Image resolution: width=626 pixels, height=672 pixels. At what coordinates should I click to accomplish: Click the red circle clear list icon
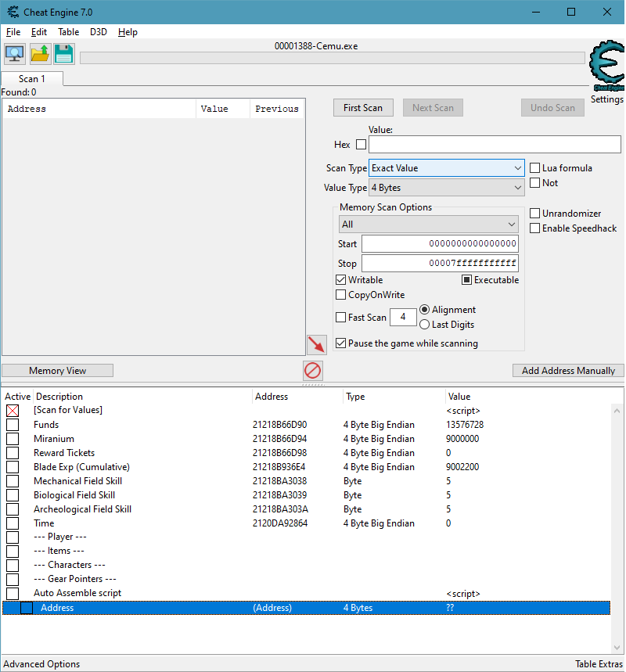[313, 371]
